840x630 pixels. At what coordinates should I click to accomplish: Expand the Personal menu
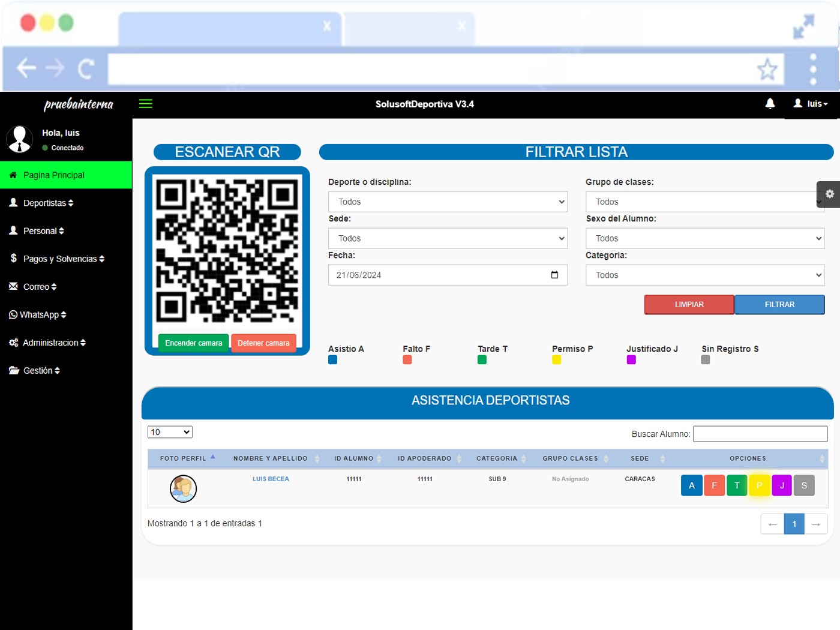coord(66,231)
